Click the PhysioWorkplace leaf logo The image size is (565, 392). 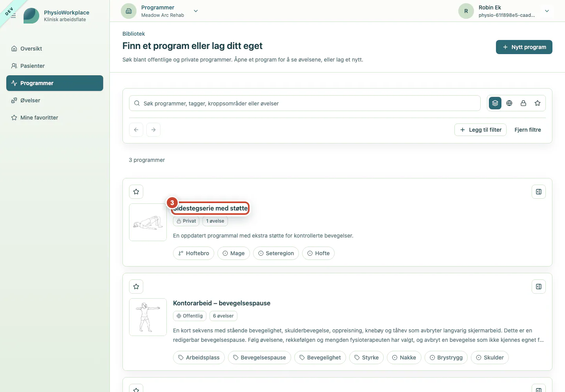(31, 16)
